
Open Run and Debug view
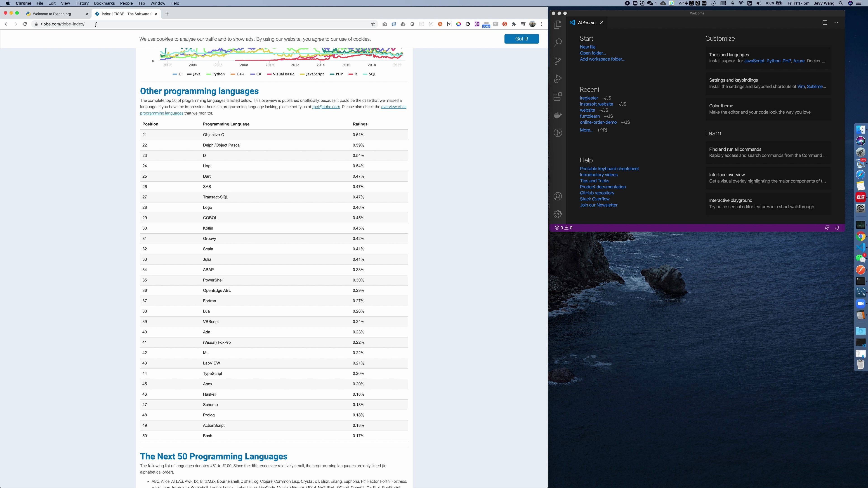point(558,79)
